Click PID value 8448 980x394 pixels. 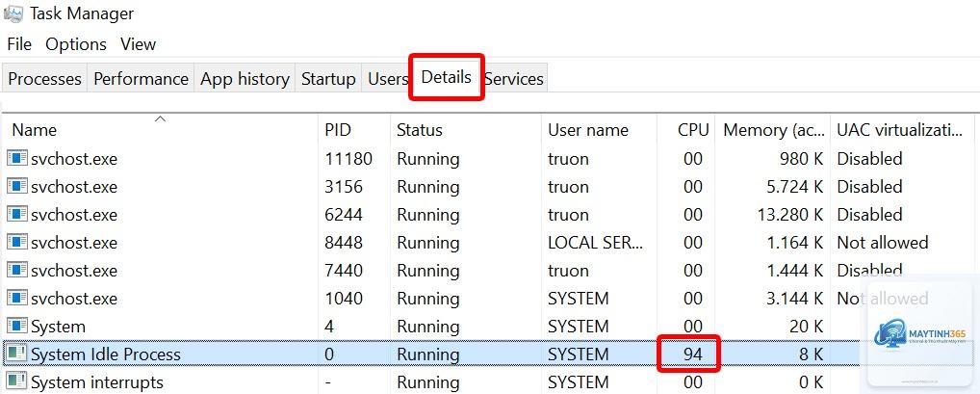343,243
